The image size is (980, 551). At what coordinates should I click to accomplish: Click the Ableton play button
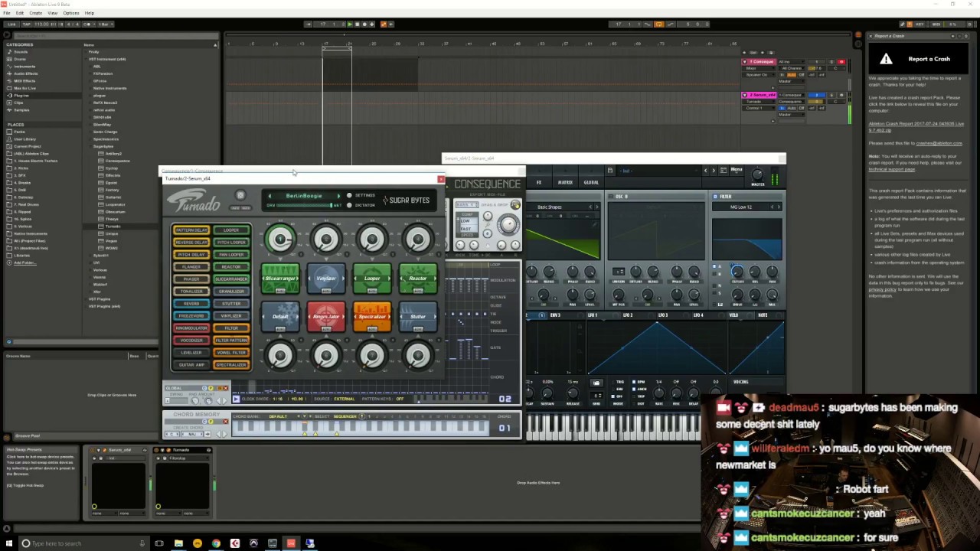point(350,24)
